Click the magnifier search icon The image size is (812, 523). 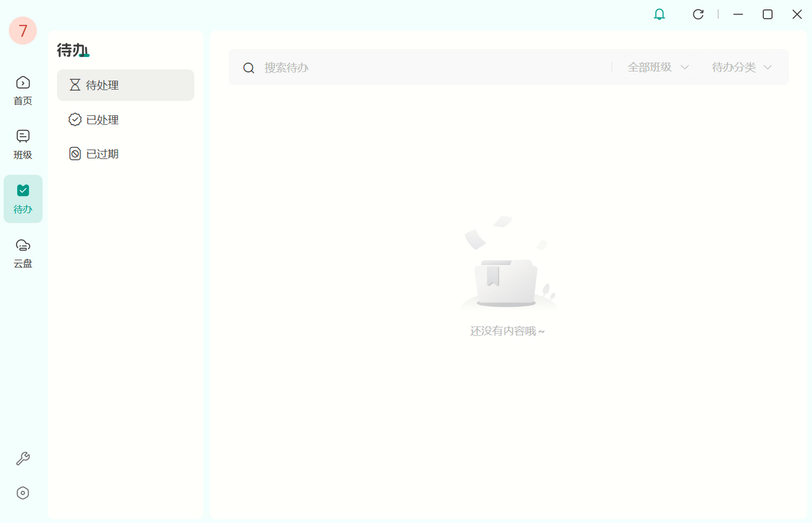click(x=249, y=68)
